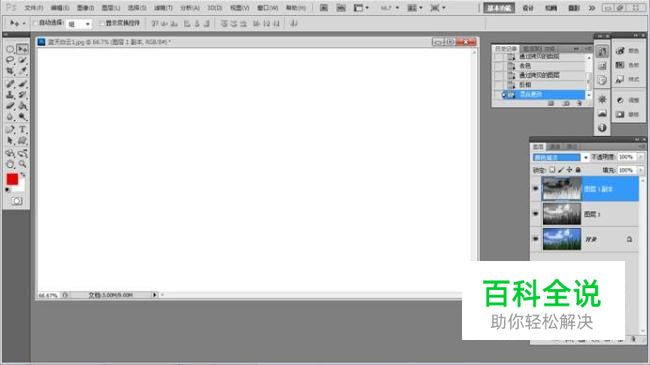Enable the 显示变换控件 checkbox
The height and width of the screenshot is (365, 650).
(x=101, y=23)
